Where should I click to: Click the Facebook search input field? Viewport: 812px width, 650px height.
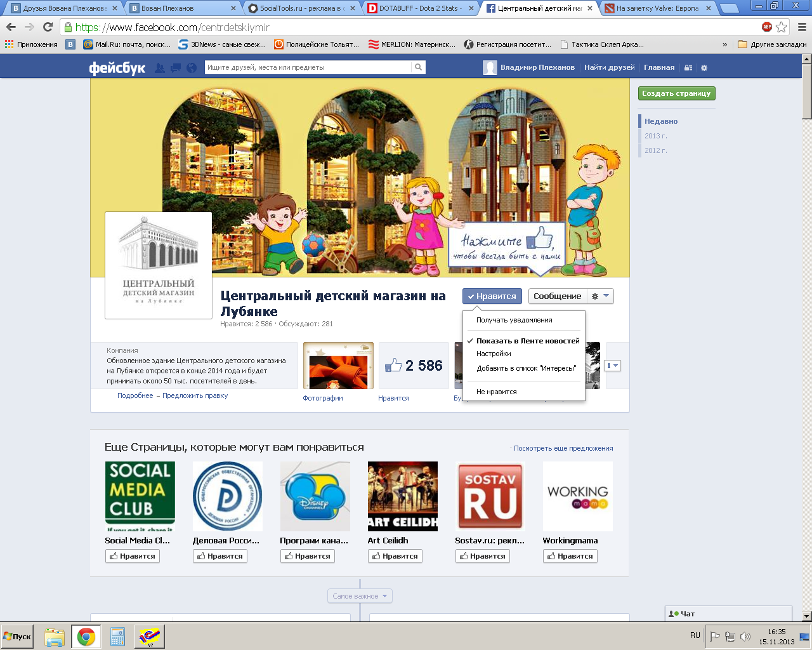(308, 67)
